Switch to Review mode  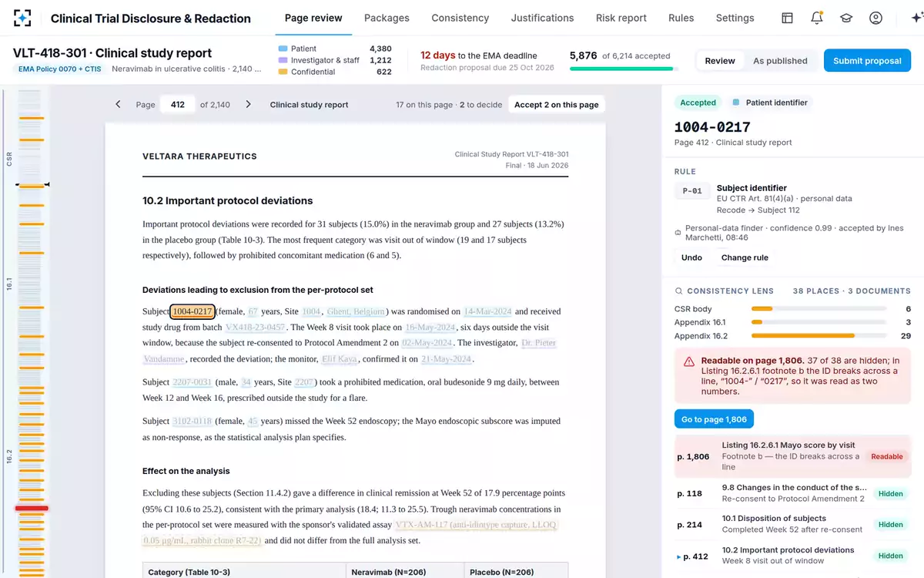[720, 61]
